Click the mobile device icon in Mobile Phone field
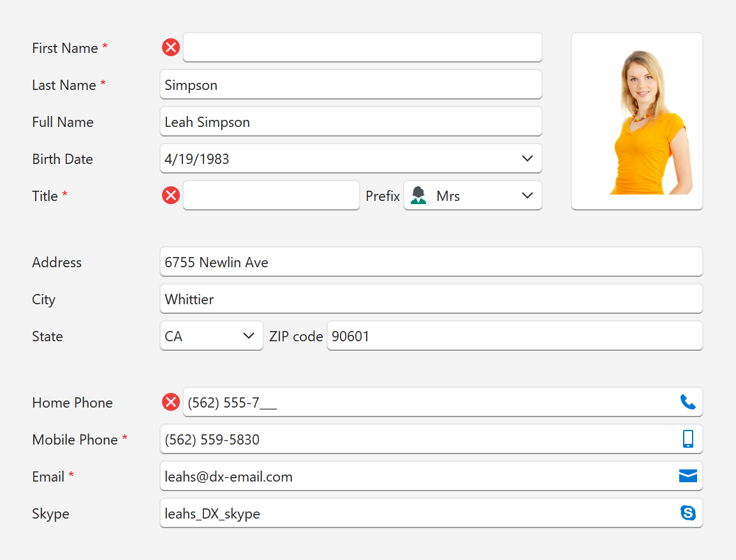 tap(688, 439)
